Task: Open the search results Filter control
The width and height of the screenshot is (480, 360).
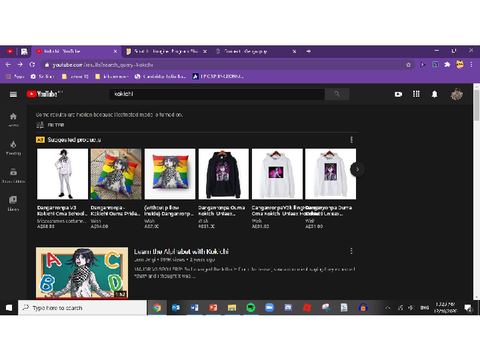Action: point(50,125)
